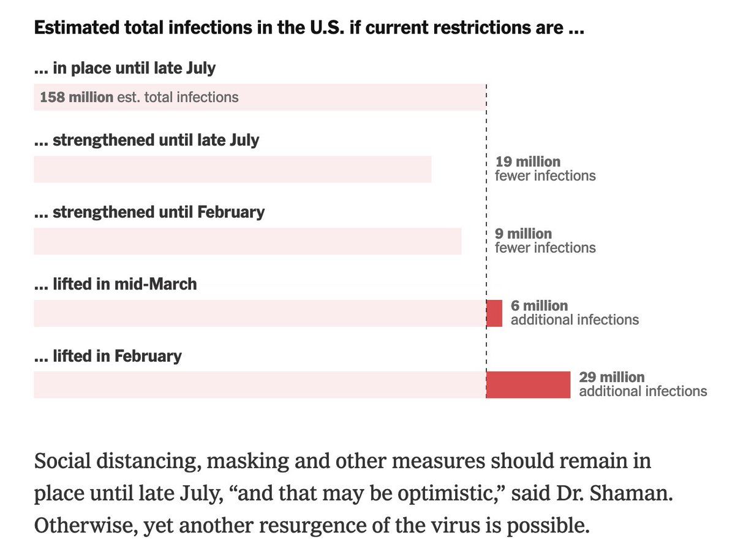Click the "lifted in February" label
The height and width of the screenshot is (560, 735).
108,356
